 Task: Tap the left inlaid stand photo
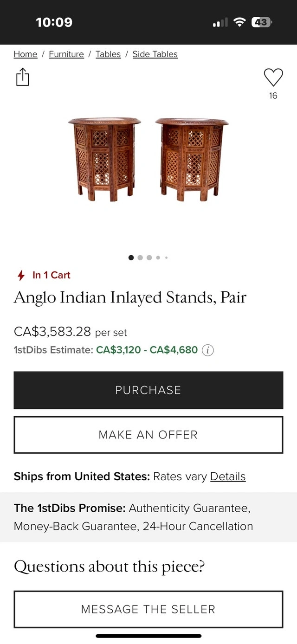pos(104,159)
